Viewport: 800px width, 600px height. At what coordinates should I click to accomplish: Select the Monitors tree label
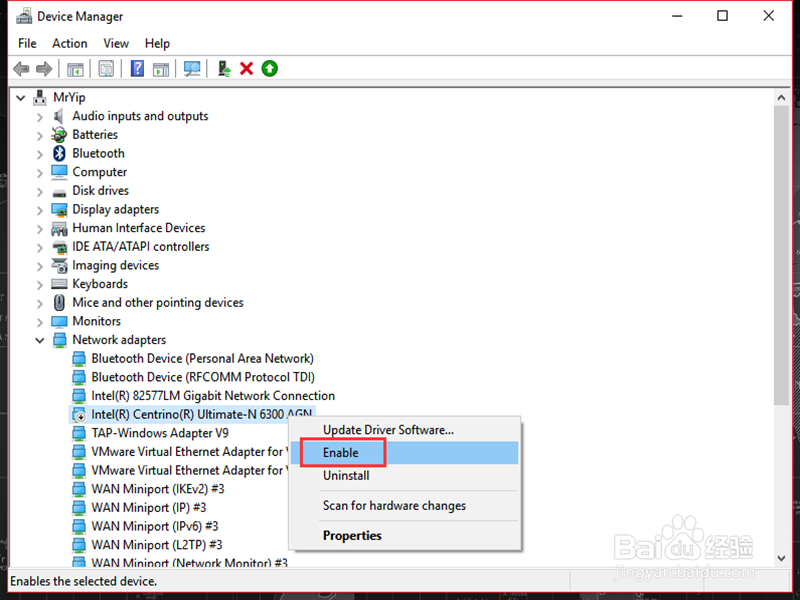tap(96, 321)
